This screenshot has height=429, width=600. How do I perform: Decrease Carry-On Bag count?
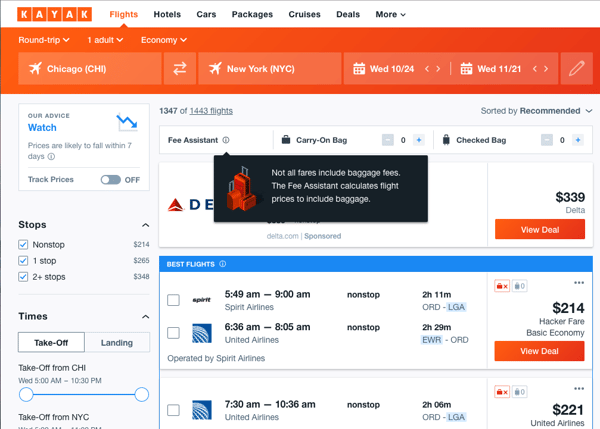388,140
